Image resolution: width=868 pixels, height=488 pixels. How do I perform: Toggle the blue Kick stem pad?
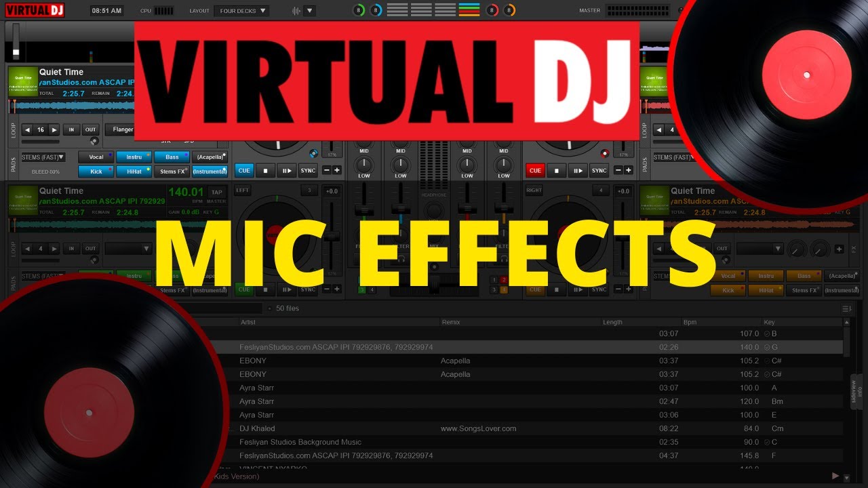tap(96, 171)
